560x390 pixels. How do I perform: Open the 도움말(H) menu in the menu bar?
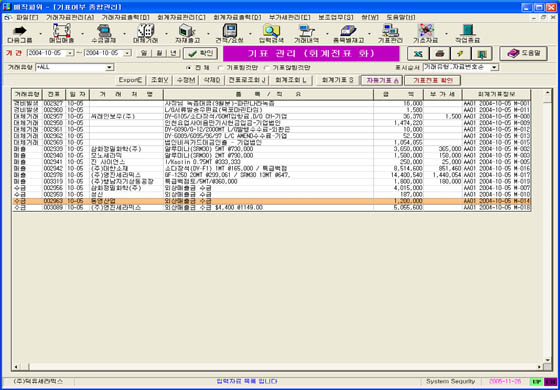pyautogui.click(x=400, y=17)
